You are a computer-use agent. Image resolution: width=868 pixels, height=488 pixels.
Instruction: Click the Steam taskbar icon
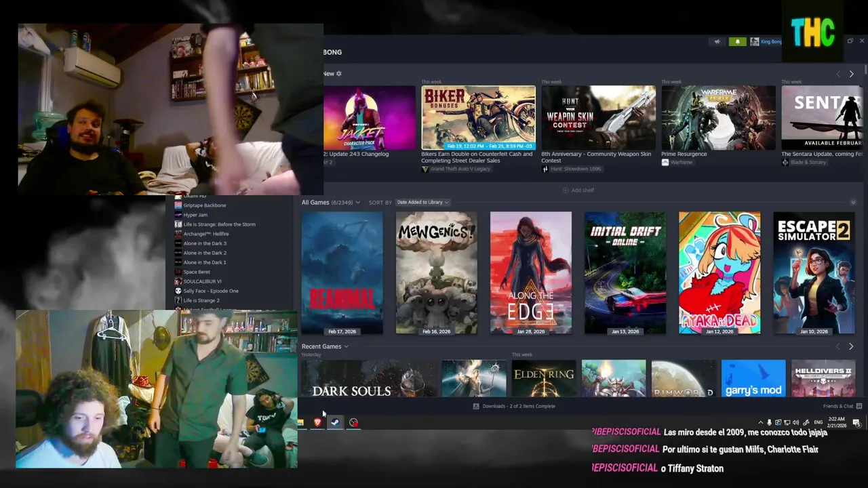point(335,422)
